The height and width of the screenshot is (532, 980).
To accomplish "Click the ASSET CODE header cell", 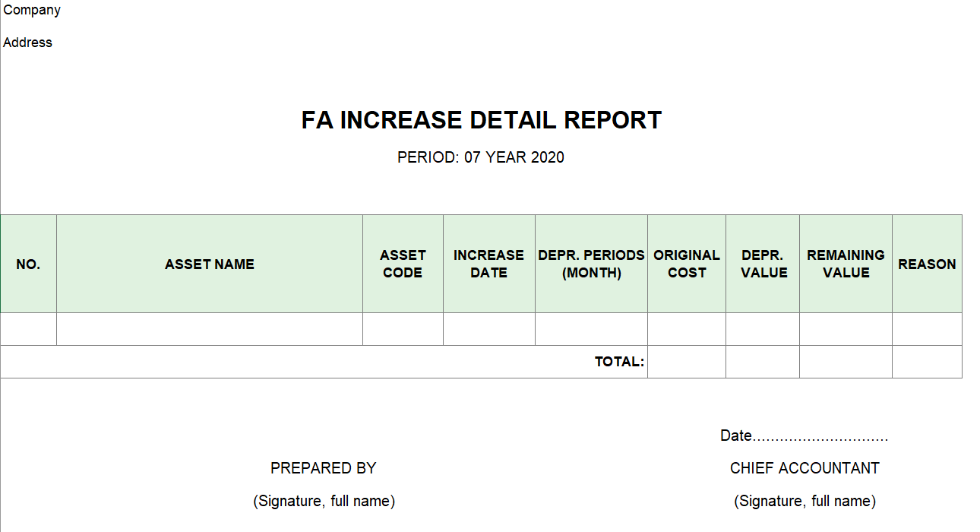I will point(403,264).
